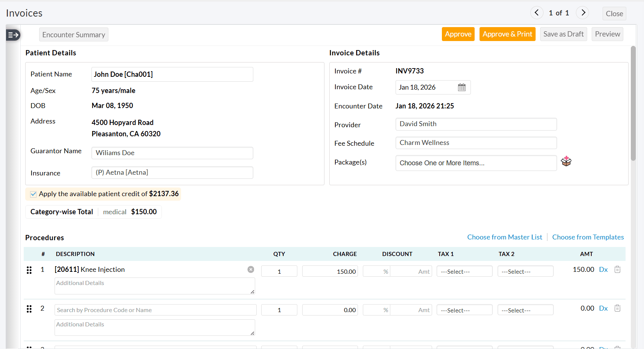
Task: Click Choose from Master List link
Action: 504,237
